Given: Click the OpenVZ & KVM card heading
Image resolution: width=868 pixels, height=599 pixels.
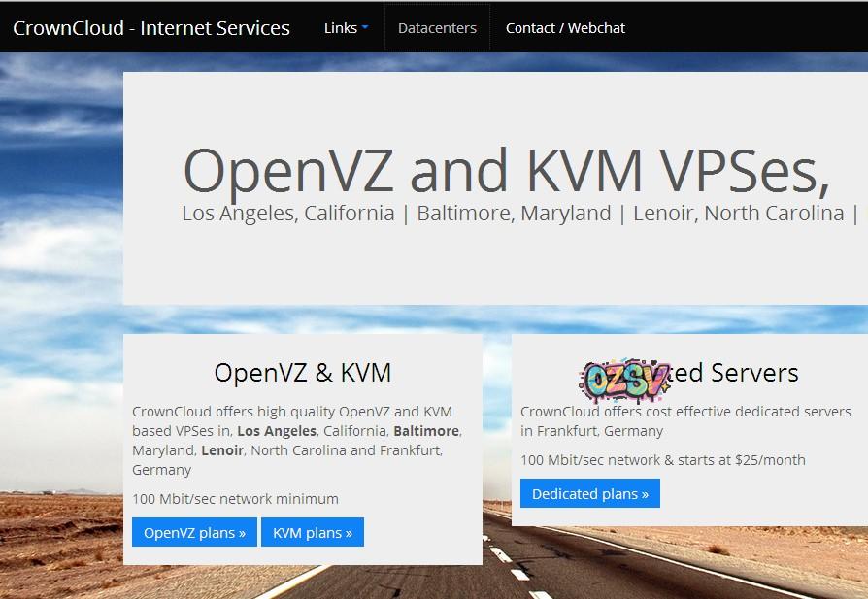Looking at the screenshot, I should click(303, 373).
